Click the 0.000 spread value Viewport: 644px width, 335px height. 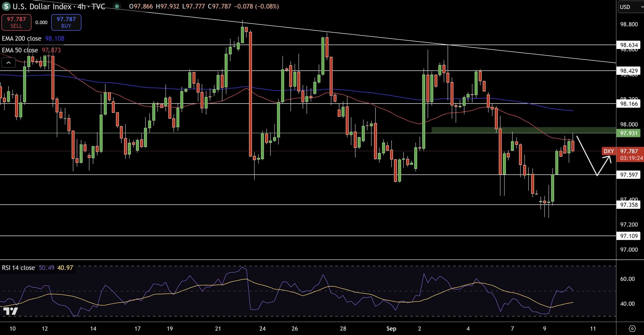click(41, 22)
